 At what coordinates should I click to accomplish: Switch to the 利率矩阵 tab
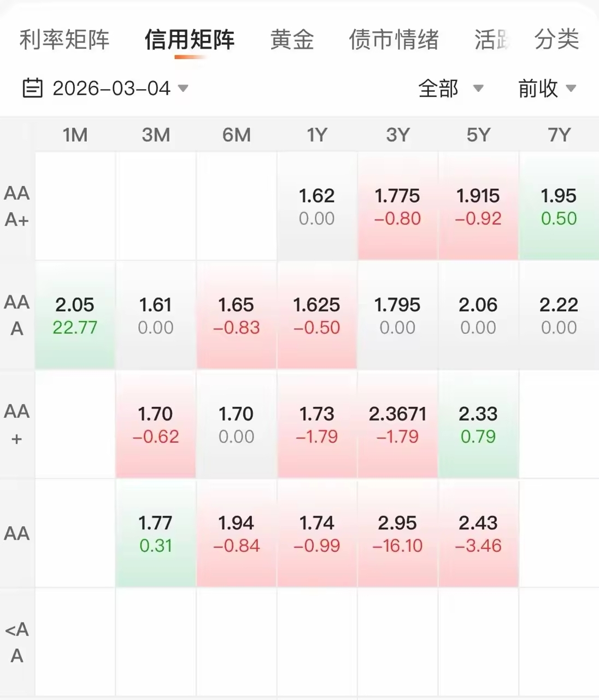pyautogui.click(x=64, y=39)
